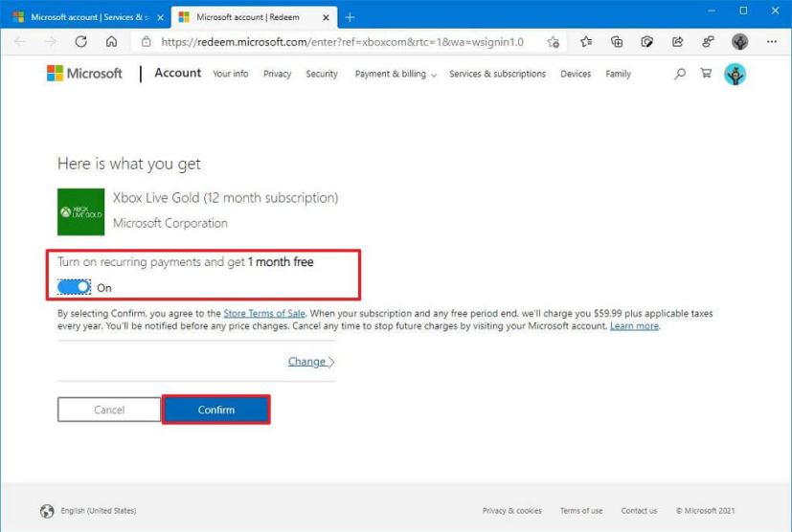Open the shopping cart icon
The image size is (792, 532).
tap(706, 73)
